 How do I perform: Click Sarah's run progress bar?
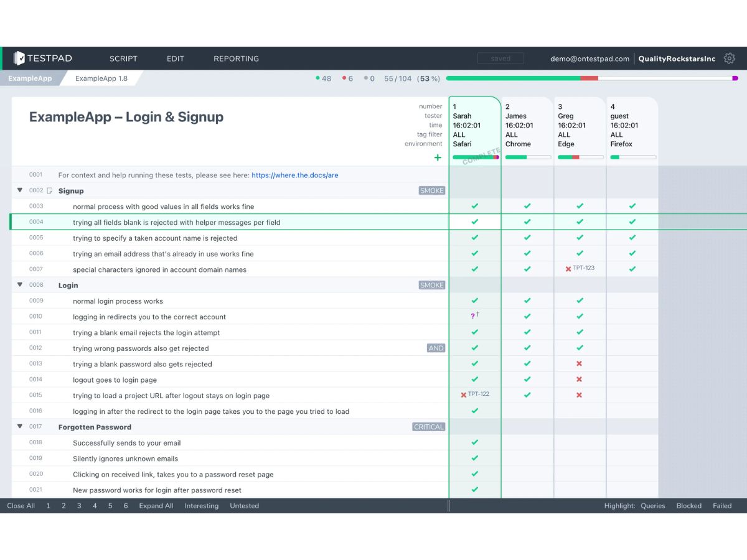click(x=476, y=157)
